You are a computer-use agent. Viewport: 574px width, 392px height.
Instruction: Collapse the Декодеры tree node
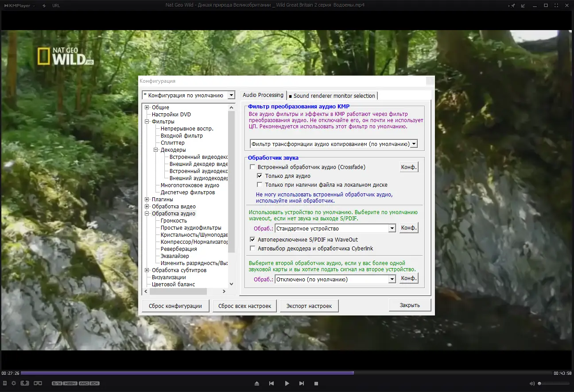click(x=156, y=150)
